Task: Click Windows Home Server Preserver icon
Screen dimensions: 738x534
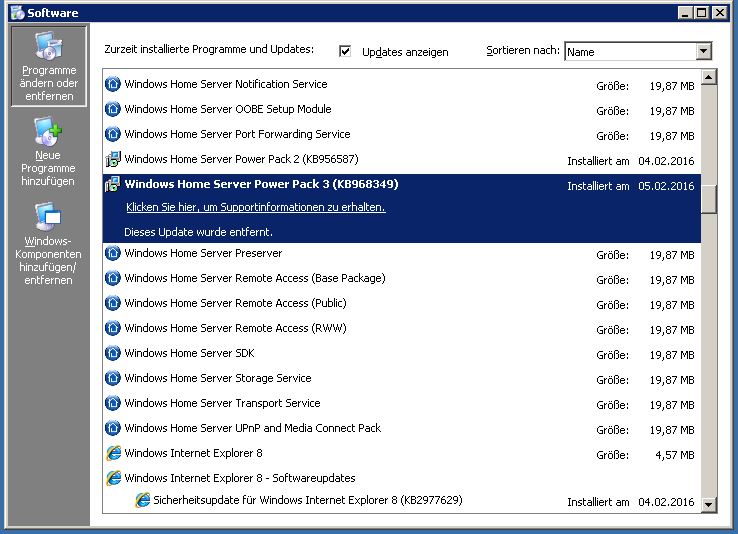Action: tap(112, 253)
